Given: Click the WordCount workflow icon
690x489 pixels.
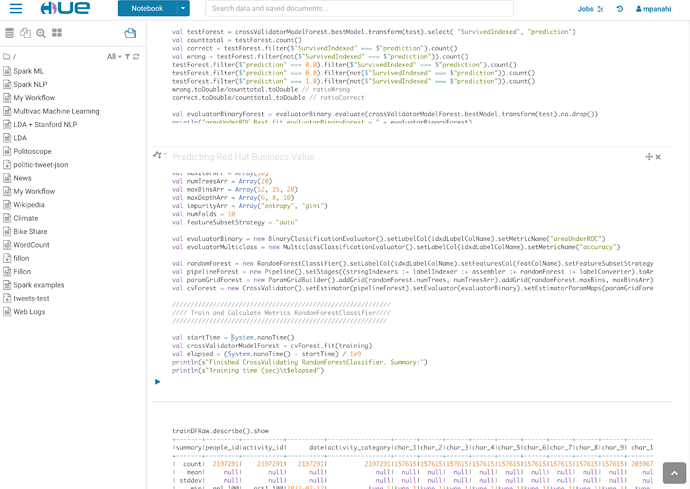Looking at the screenshot, I should pyautogui.click(x=7, y=245).
